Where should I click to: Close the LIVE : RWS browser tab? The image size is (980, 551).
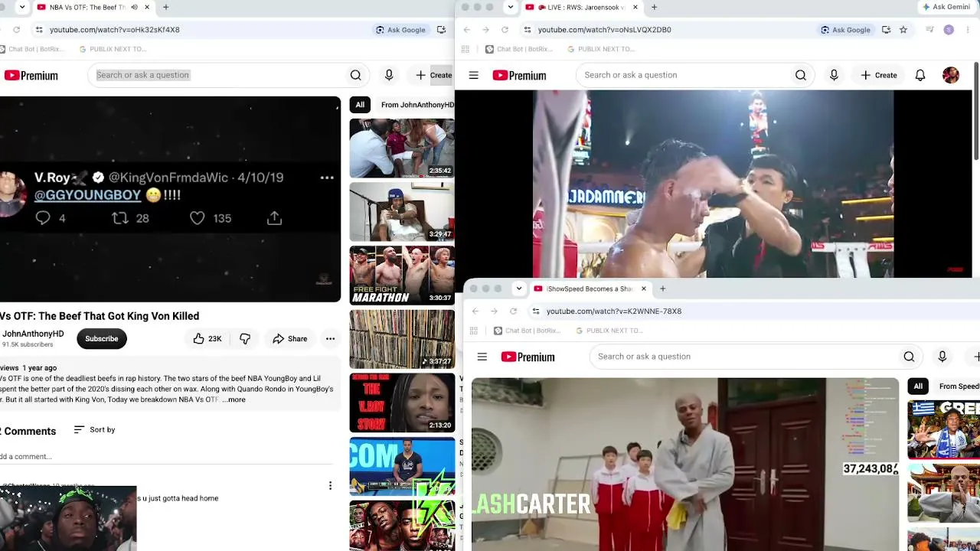(635, 8)
